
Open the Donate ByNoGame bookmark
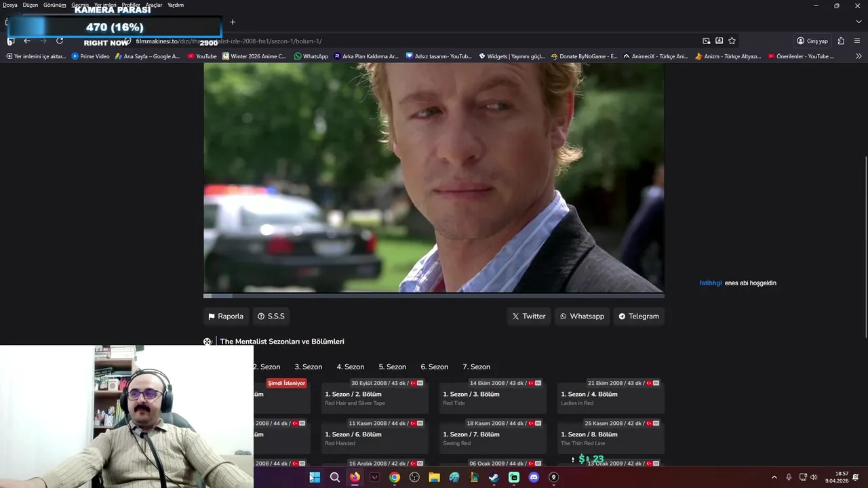[584, 56]
